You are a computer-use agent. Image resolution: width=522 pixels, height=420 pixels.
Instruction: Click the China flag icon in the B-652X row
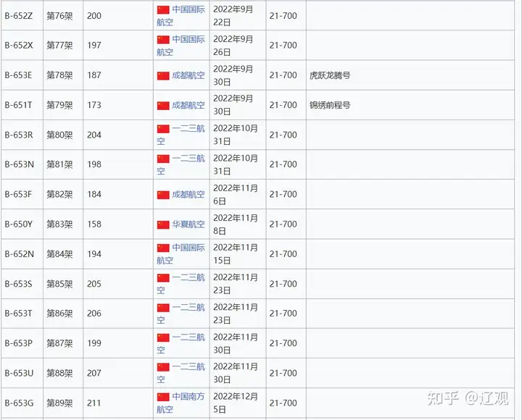tap(163, 40)
